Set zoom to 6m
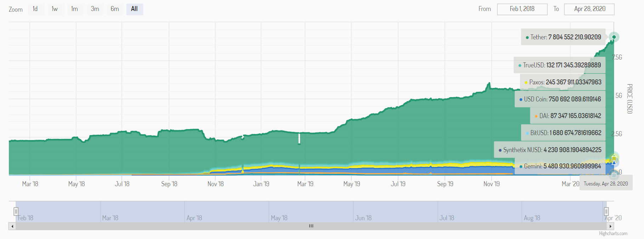644x239 pixels. pyautogui.click(x=115, y=9)
